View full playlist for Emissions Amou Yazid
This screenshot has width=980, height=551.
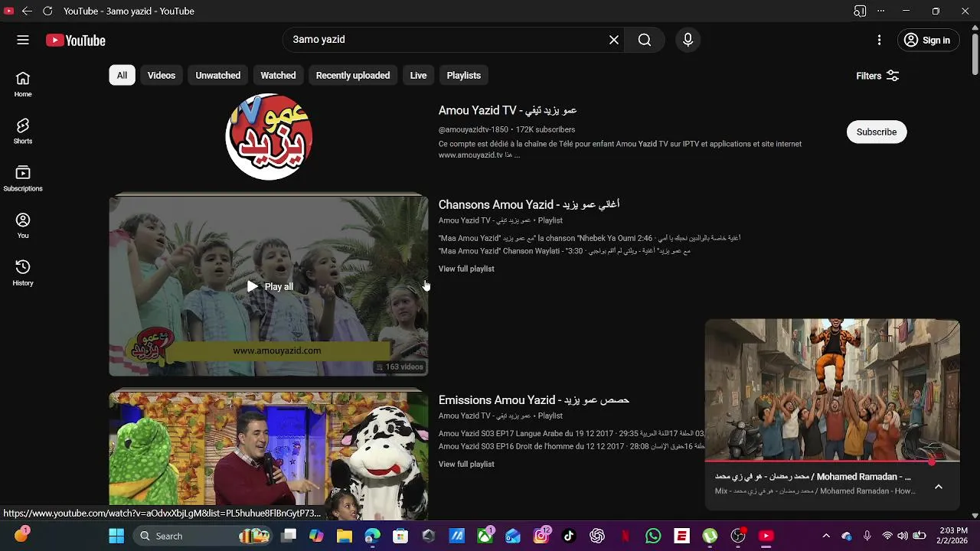pos(466,464)
